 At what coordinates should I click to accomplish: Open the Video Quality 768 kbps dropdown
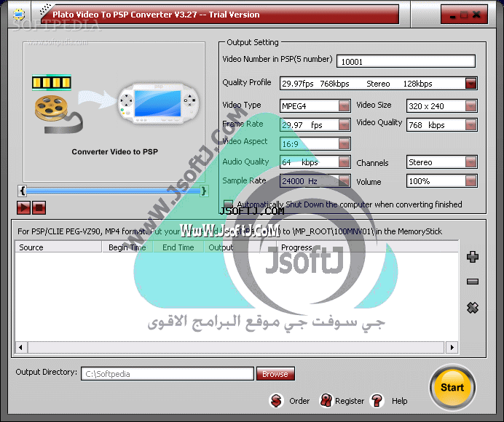point(470,124)
